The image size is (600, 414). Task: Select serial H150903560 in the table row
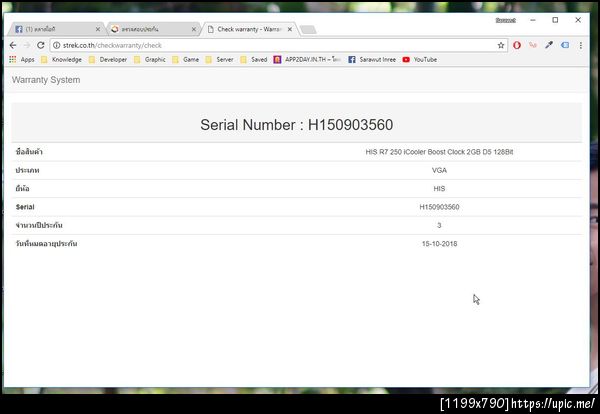pos(439,207)
